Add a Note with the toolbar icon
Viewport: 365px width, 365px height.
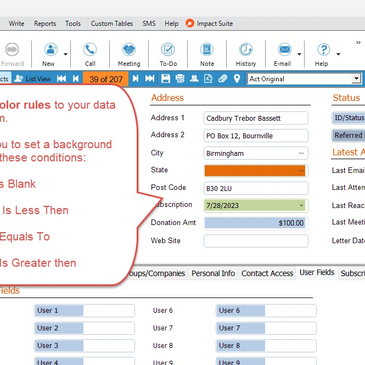coord(207,49)
